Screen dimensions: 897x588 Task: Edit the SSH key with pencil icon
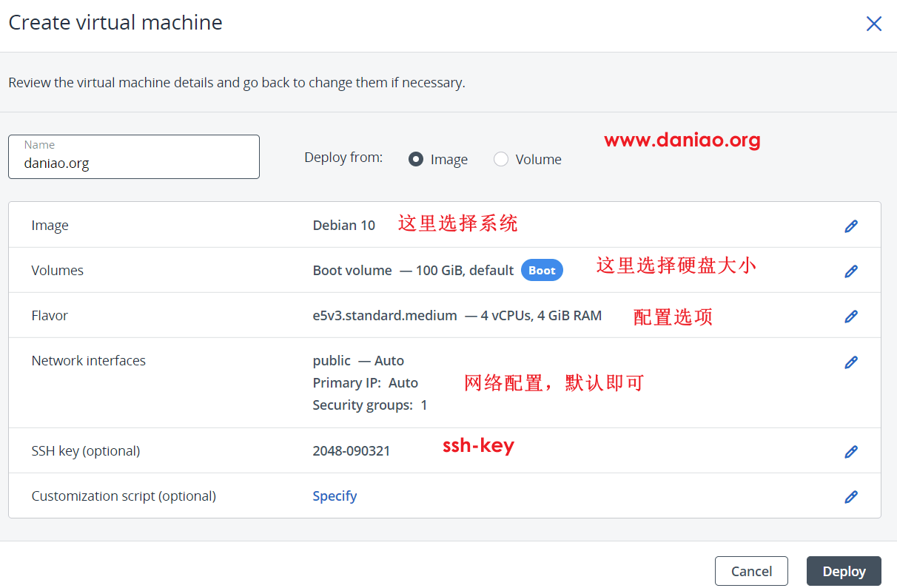(851, 451)
